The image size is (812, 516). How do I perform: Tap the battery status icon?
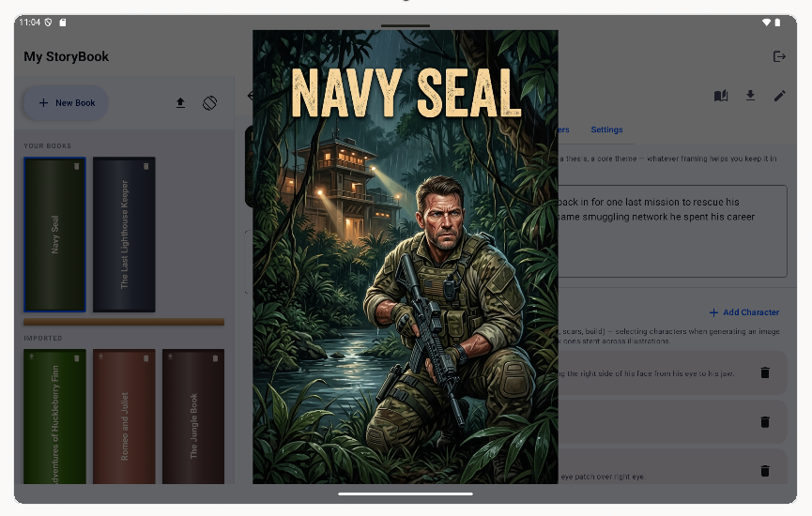(x=777, y=23)
